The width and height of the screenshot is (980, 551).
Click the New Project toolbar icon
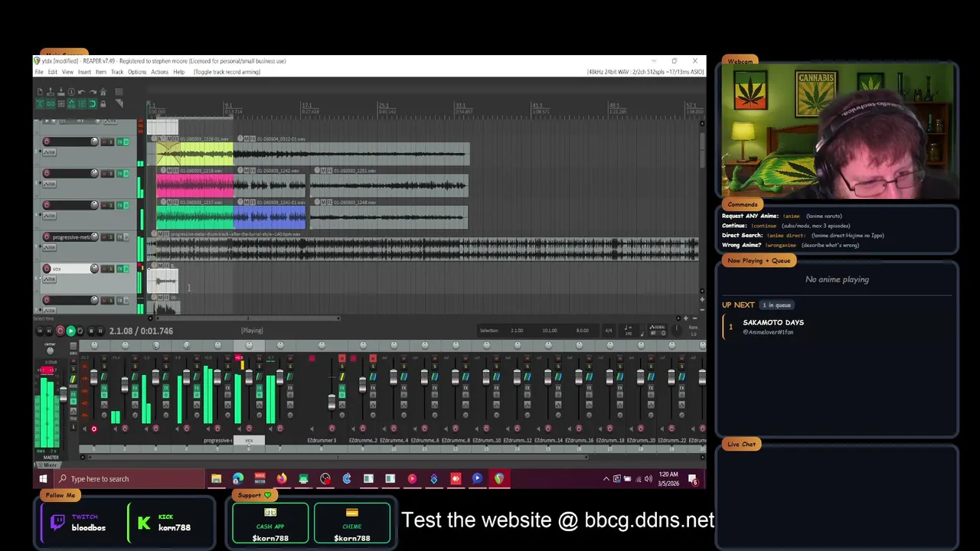[40, 92]
